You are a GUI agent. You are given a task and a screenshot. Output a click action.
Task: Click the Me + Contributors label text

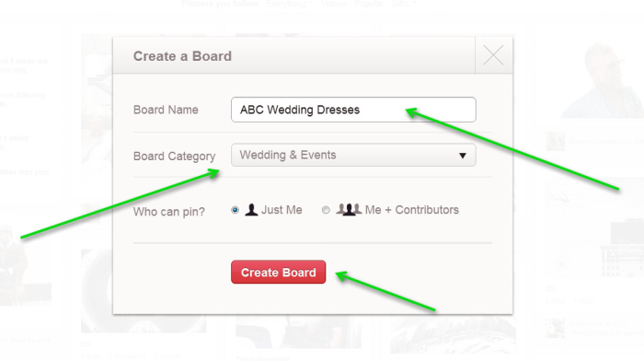tap(412, 210)
